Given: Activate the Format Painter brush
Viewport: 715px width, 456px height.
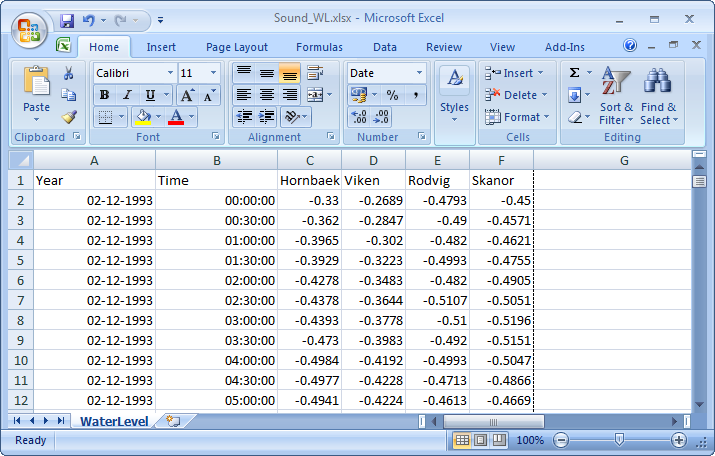Looking at the screenshot, I should 69,117.
